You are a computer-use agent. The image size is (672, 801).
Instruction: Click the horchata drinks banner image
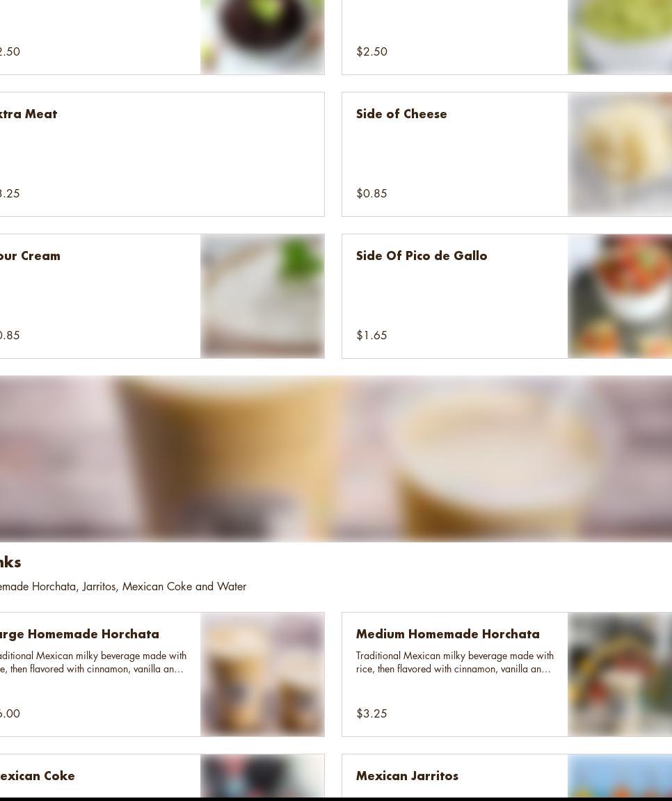(336, 459)
